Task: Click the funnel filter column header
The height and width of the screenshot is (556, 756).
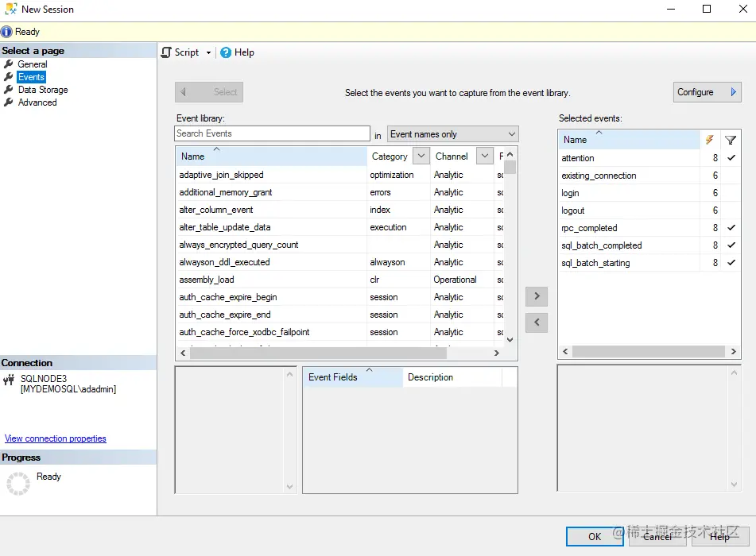Action: pyautogui.click(x=731, y=140)
